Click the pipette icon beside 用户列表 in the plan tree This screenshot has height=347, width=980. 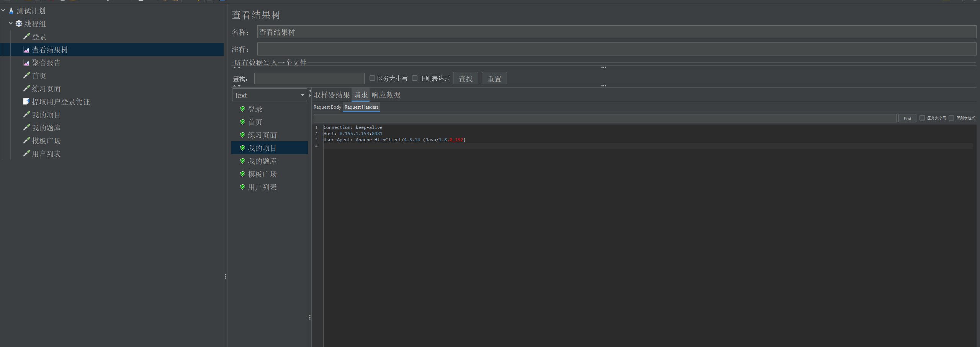pos(26,153)
